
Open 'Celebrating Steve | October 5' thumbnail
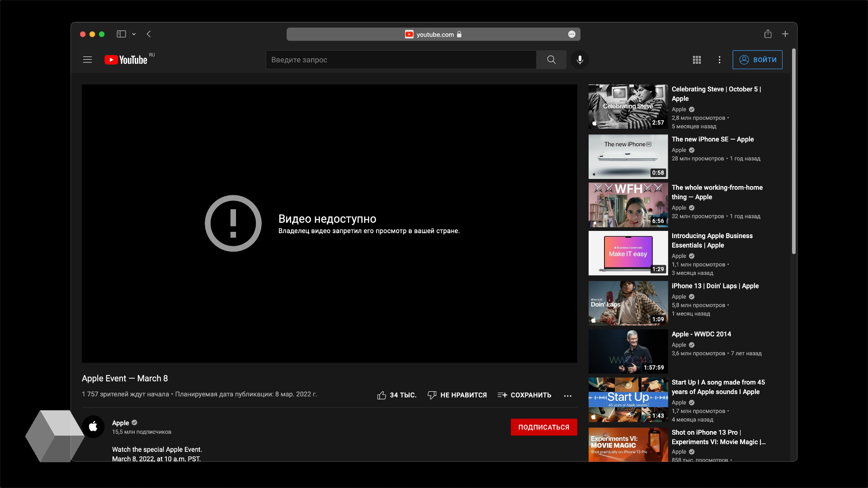(628, 107)
